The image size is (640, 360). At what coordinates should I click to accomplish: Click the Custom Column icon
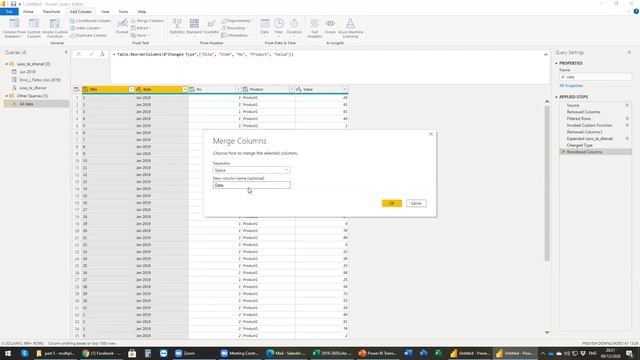point(34,24)
